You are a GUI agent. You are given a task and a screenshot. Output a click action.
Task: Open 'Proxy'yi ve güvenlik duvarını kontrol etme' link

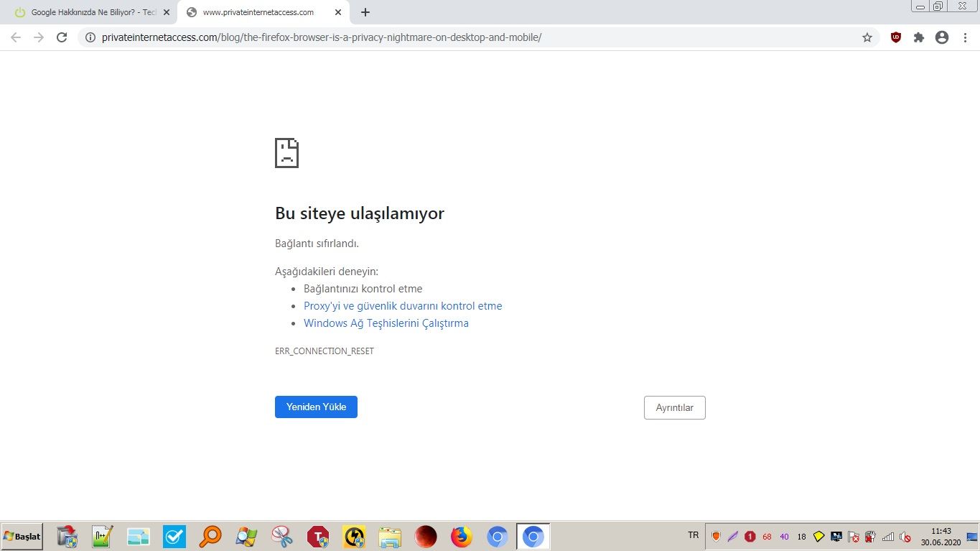(403, 306)
